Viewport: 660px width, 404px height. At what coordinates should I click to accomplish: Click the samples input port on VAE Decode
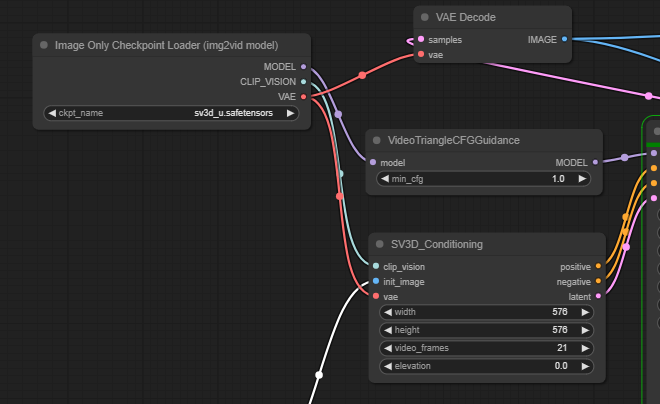[x=420, y=39]
